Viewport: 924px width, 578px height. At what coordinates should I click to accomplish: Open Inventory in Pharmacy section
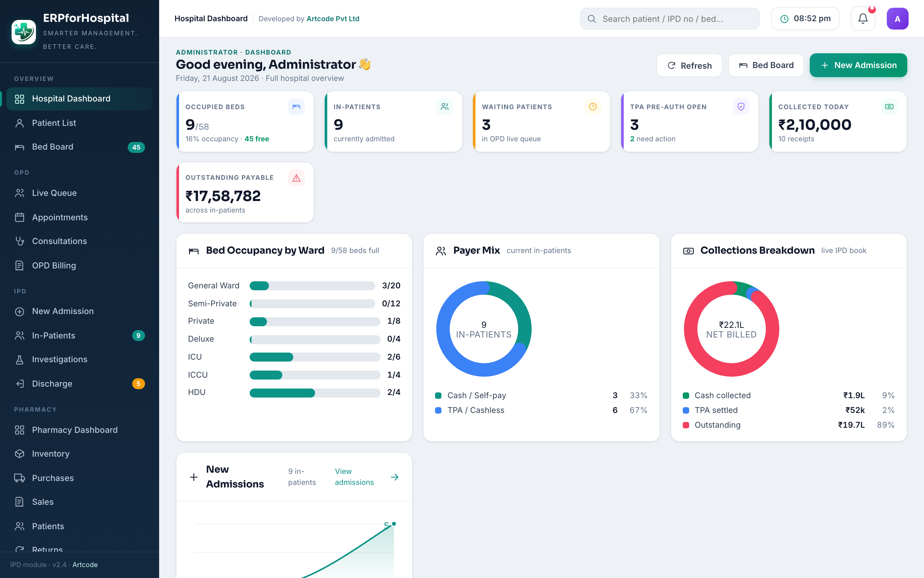80,454
